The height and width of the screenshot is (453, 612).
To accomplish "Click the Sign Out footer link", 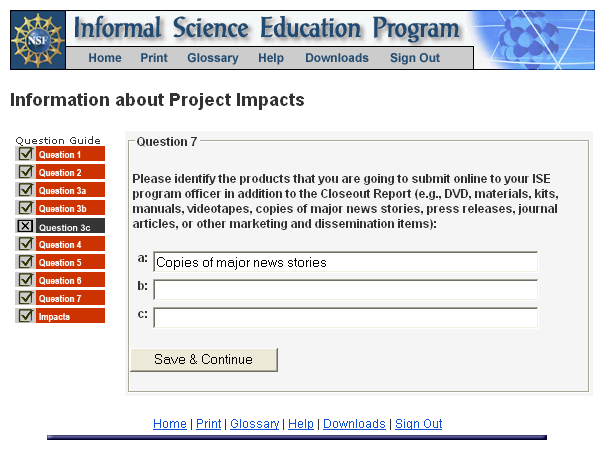I will tap(418, 424).
